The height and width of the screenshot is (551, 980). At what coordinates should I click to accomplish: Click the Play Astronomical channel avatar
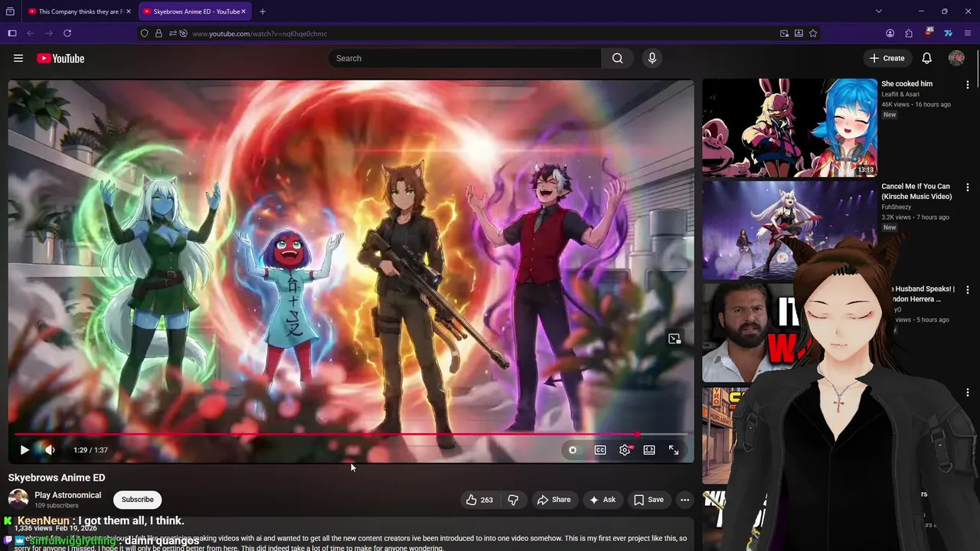(x=18, y=500)
